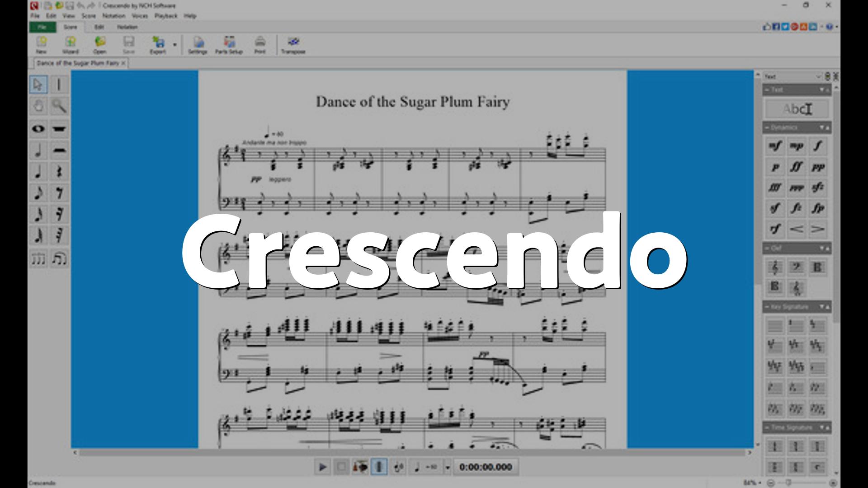Insert mezzo-forte dynamic marking
The image size is (868, 488).
(775, 146)
